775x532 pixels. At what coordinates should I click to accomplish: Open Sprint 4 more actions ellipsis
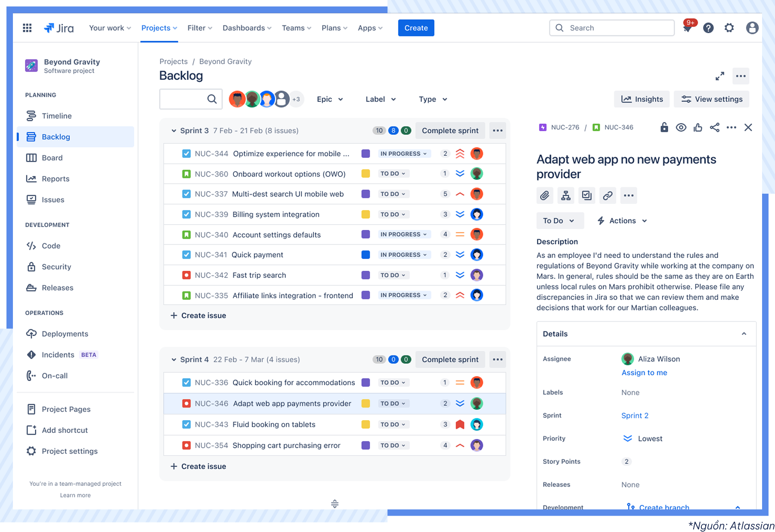(498, 359)
